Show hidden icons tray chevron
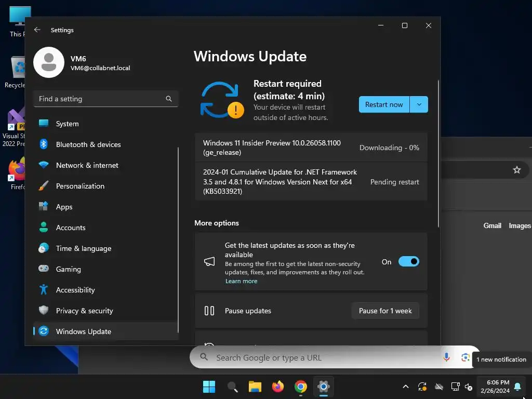Image resolution: width=532 pixels, height=399 pixels. tap(405, 387)
